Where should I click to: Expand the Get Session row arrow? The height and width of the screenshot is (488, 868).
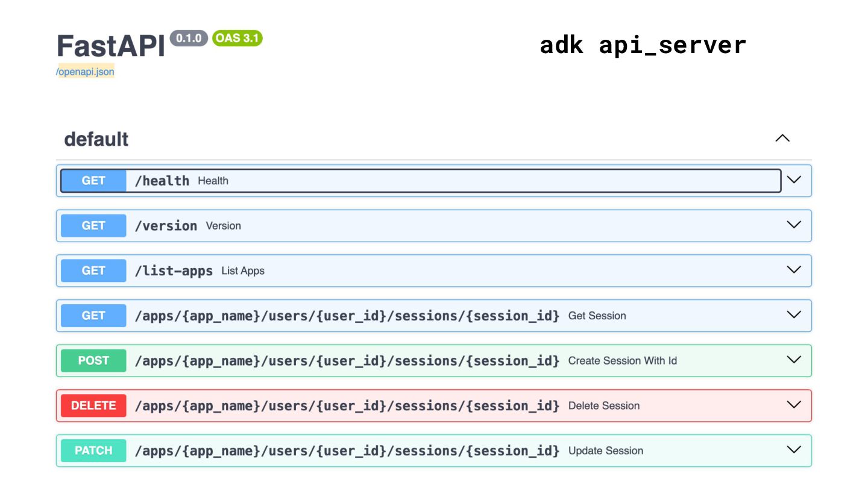794,314
